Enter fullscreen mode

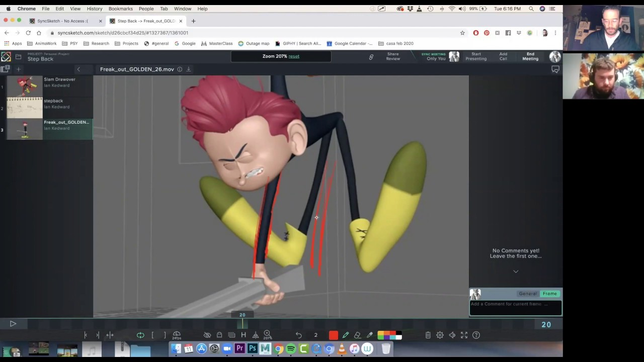pyautogui.click(x=464, y=335)
